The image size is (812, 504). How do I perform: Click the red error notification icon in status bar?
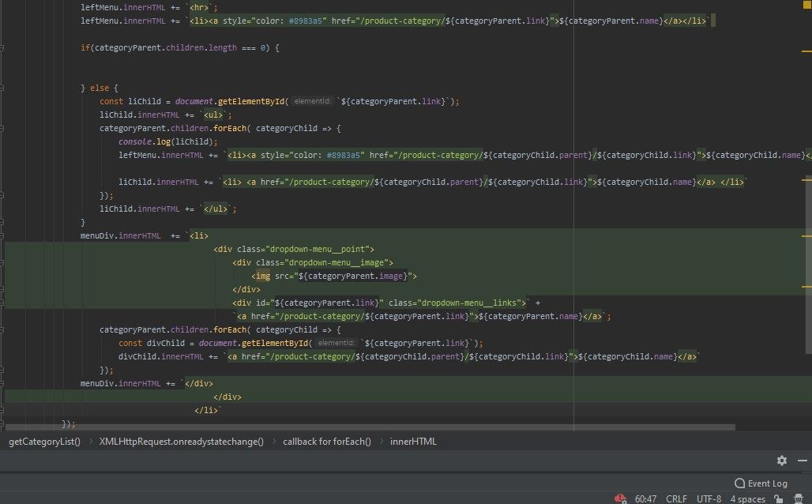620,498
